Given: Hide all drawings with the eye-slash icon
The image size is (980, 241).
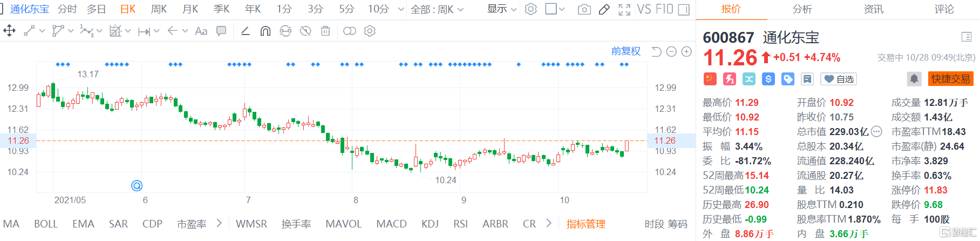Looking at the screenshot, I should coord(305,31).
